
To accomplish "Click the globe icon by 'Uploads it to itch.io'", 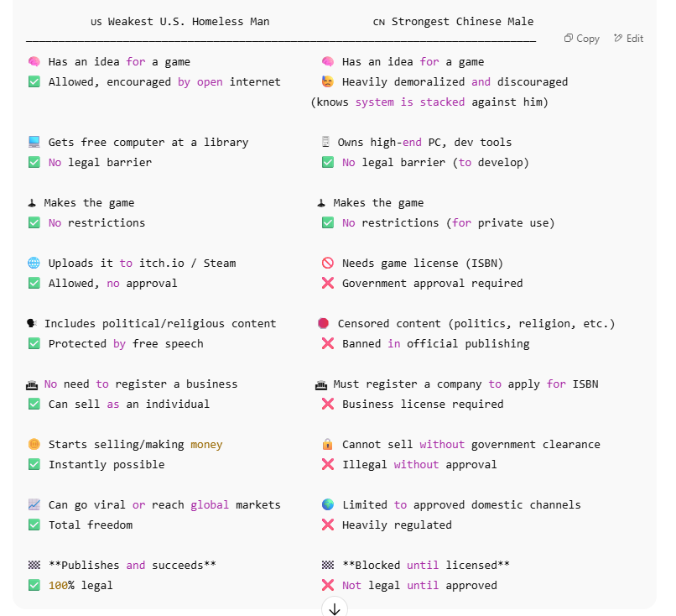I will (x=34, y=263).
